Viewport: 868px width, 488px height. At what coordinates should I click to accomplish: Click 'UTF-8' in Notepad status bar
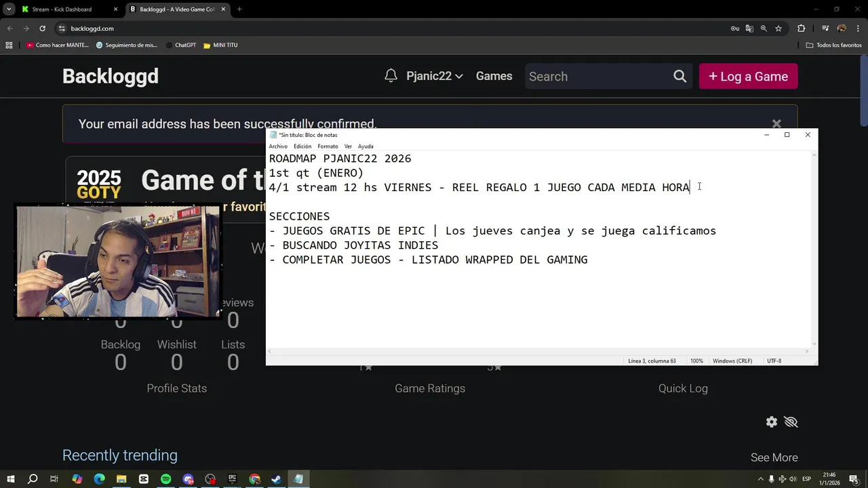click(x=774, y=361)
